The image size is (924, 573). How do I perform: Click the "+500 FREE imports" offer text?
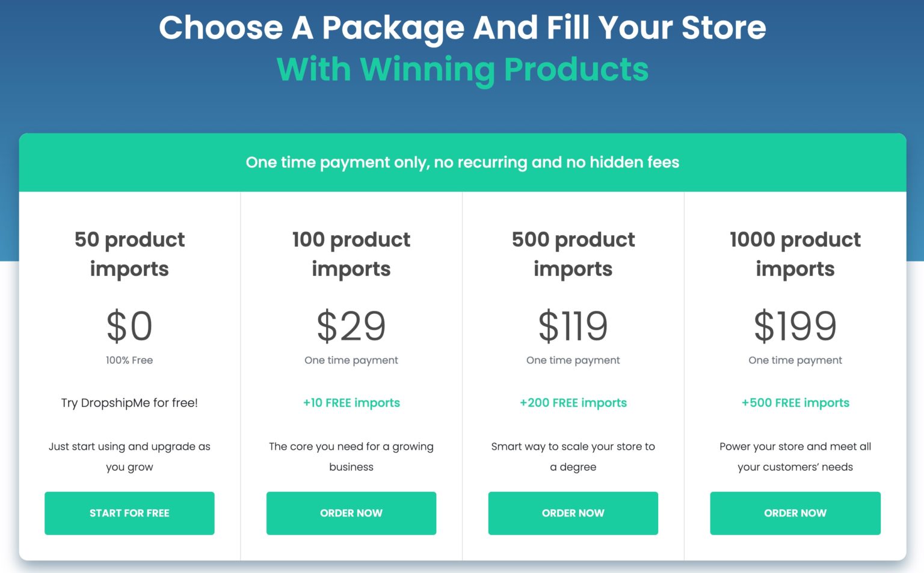tap(795, 403)
